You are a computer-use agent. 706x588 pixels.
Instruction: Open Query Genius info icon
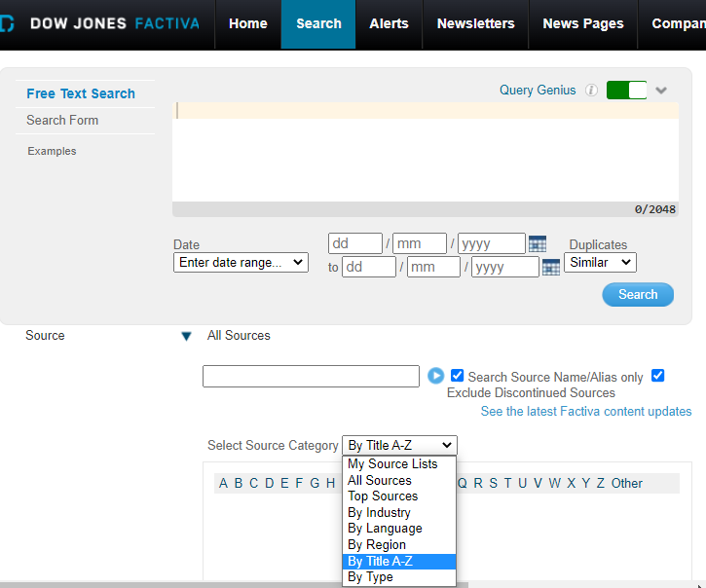pyautogui.click(x=591, y=90)
